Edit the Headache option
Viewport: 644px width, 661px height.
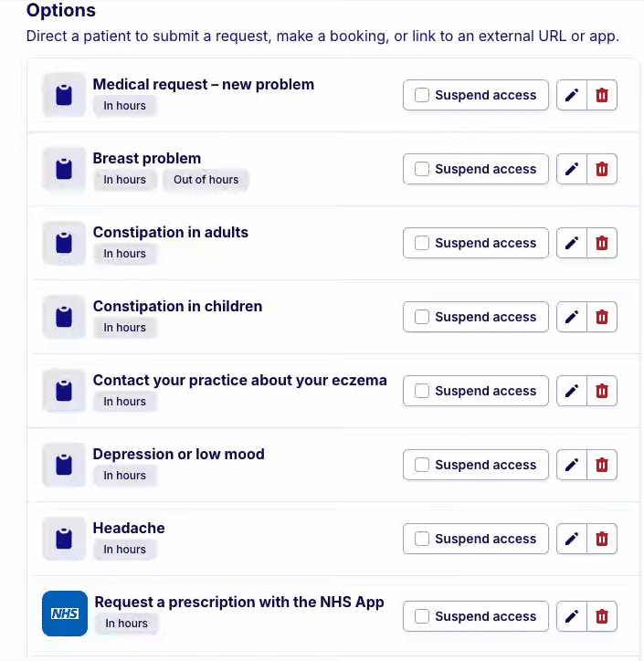pos(572,539)
